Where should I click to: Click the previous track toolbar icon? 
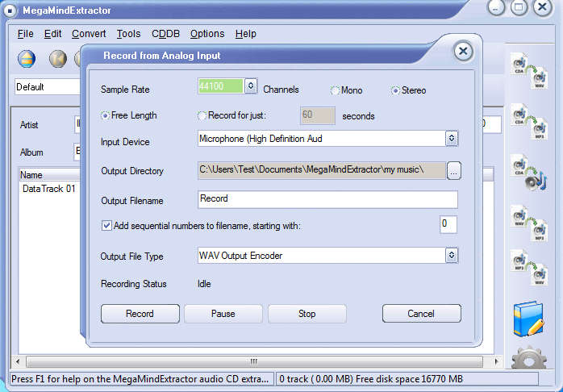coord(58,59)
